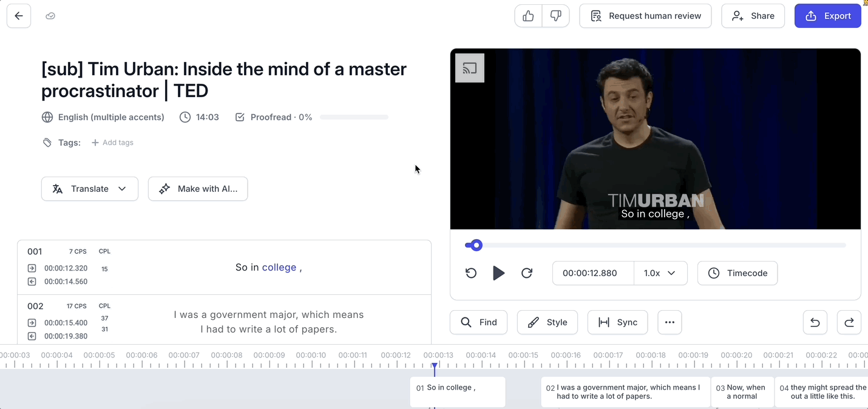
Task: Click the Timecode button
Action: pos(737,273)
